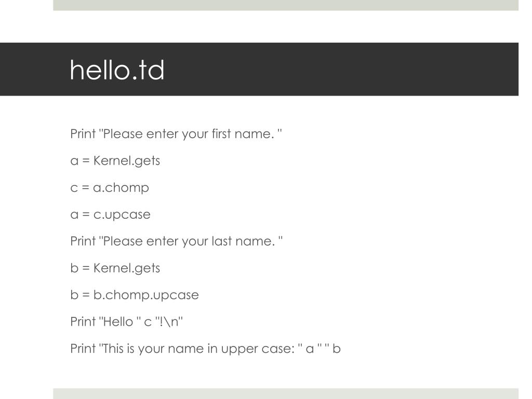This screenshot has height=399, width=532.
Task: Click the gray bar at slide bottom
Action: click(286, 394)
